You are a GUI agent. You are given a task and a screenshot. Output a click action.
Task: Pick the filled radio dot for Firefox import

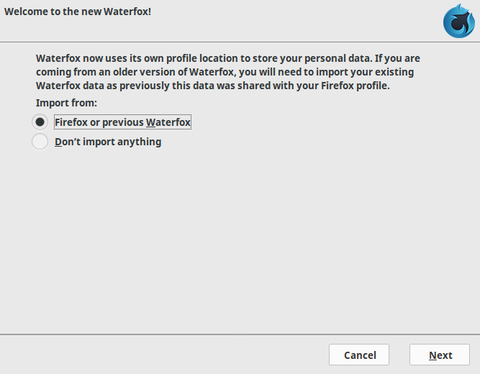[40, 122]
